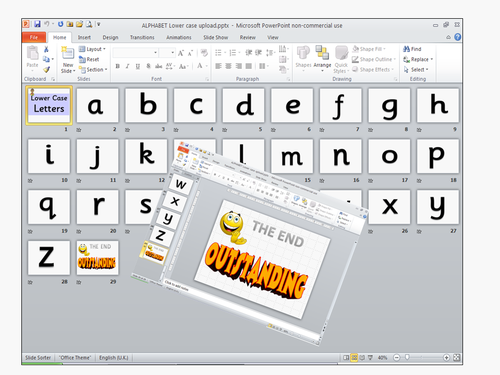Click the Cut scissors icon
Viewport: 500px width, 375px height.
[x=46, y=49]
